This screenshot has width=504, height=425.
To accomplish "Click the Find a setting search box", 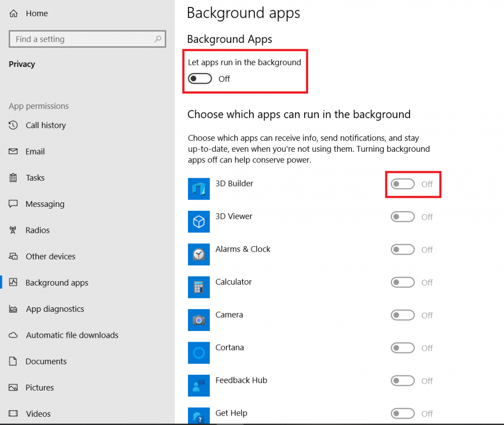I will 87,39.
